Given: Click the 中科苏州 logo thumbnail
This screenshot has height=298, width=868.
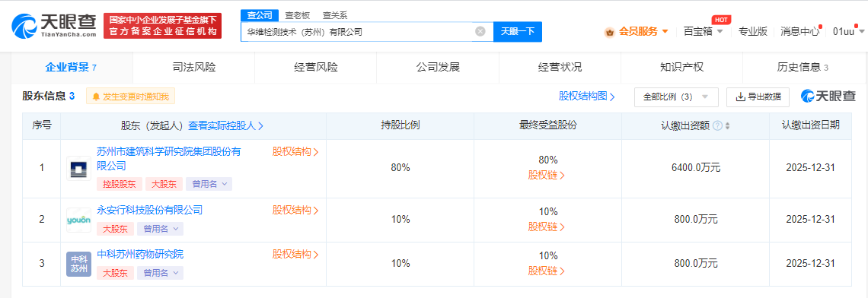Looking at the screenshot, I should coord(78,265).
